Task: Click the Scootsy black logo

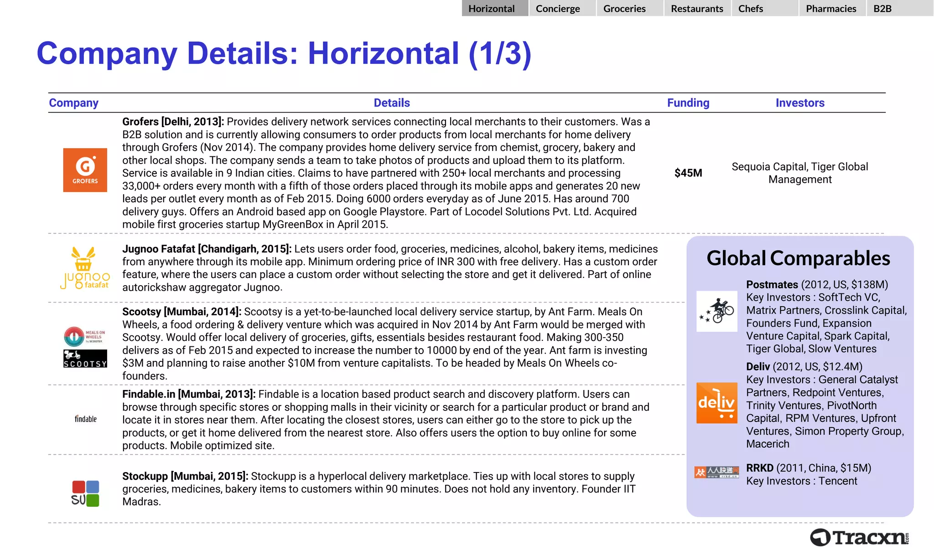Action: [85, 359]
